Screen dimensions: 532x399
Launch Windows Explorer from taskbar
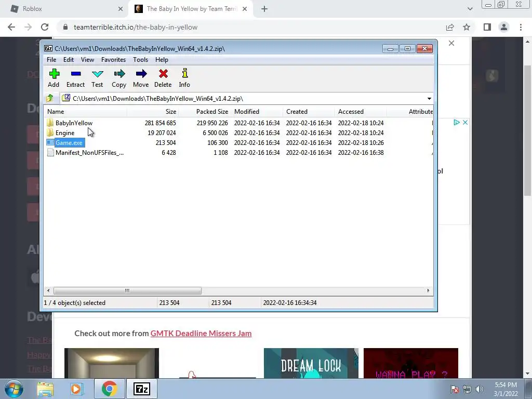coord(45,389)
